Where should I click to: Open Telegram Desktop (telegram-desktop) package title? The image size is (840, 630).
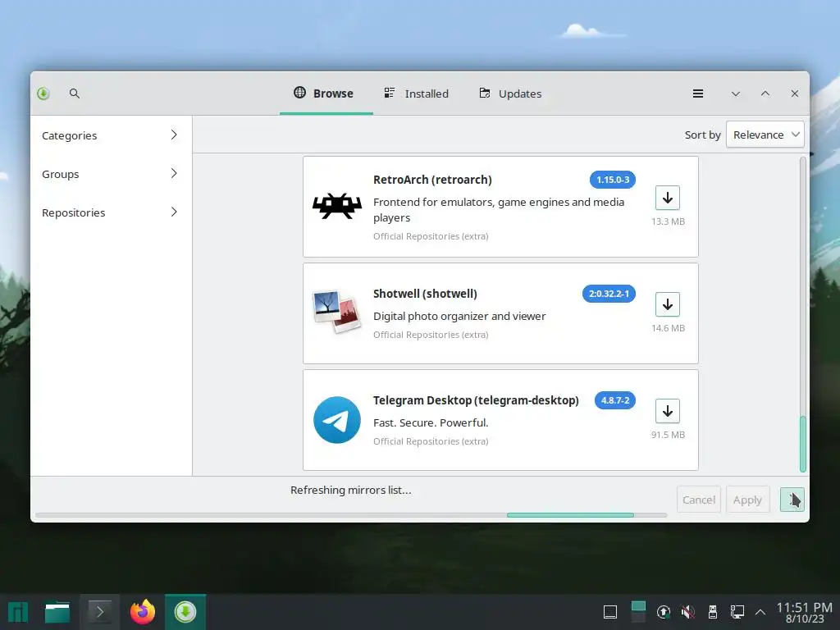pos(476,400)
